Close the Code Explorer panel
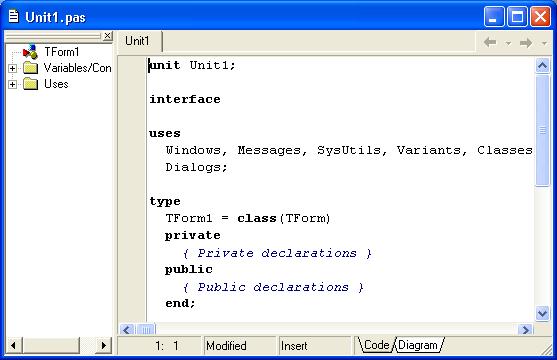Screen dimensions: 557x360 107,36
